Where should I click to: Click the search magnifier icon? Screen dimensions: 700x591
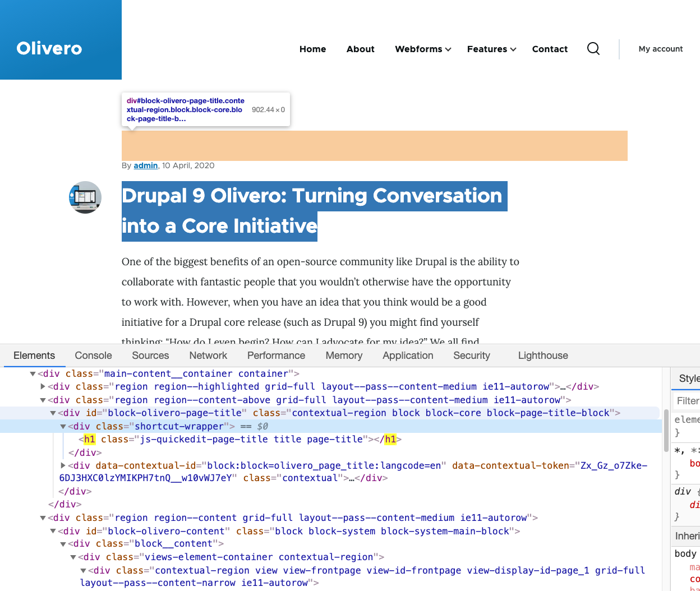593,49
